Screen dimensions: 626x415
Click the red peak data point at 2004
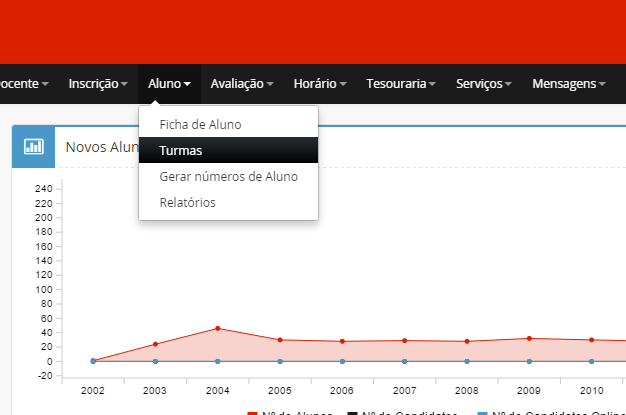(218, 328)
